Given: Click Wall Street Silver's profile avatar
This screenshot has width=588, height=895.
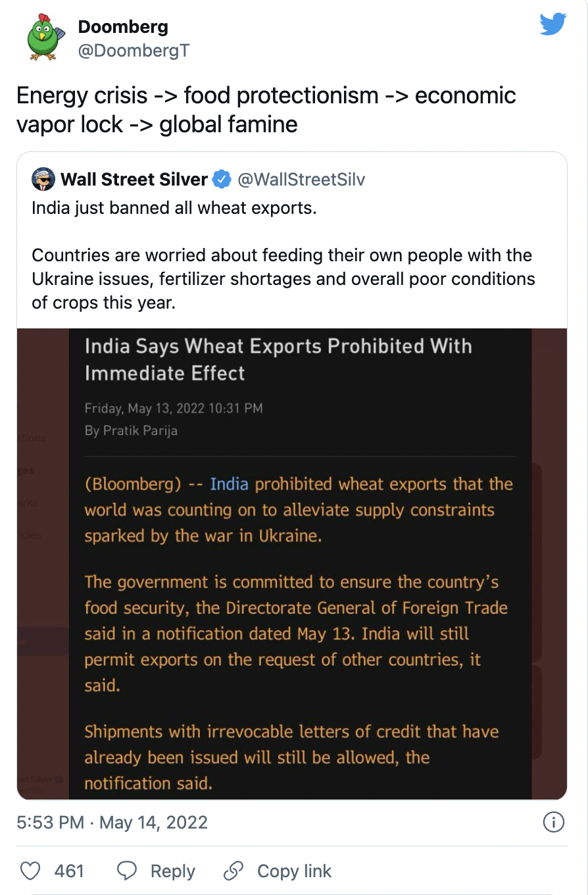Looking at the screenshot, I should [43, 179].
